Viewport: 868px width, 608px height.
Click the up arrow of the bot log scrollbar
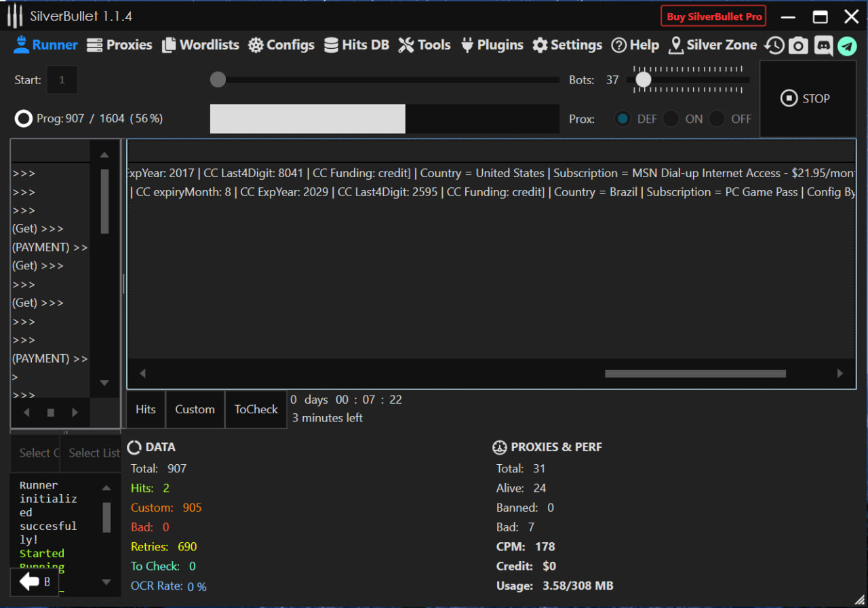click(104, 155)
